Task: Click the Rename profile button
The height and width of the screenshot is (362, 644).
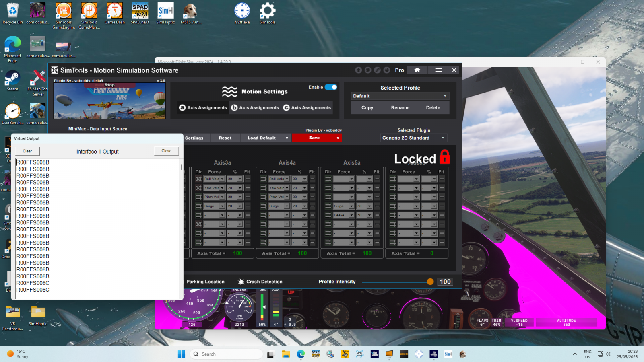Action: (x=400, y=108)
